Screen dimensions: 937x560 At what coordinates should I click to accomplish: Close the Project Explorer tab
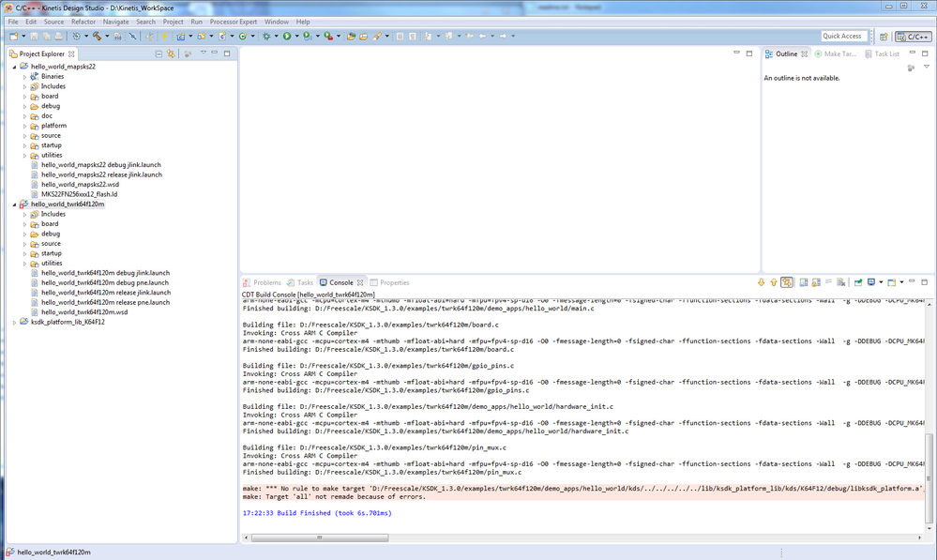pyautogui.click(x=71, y=53)
